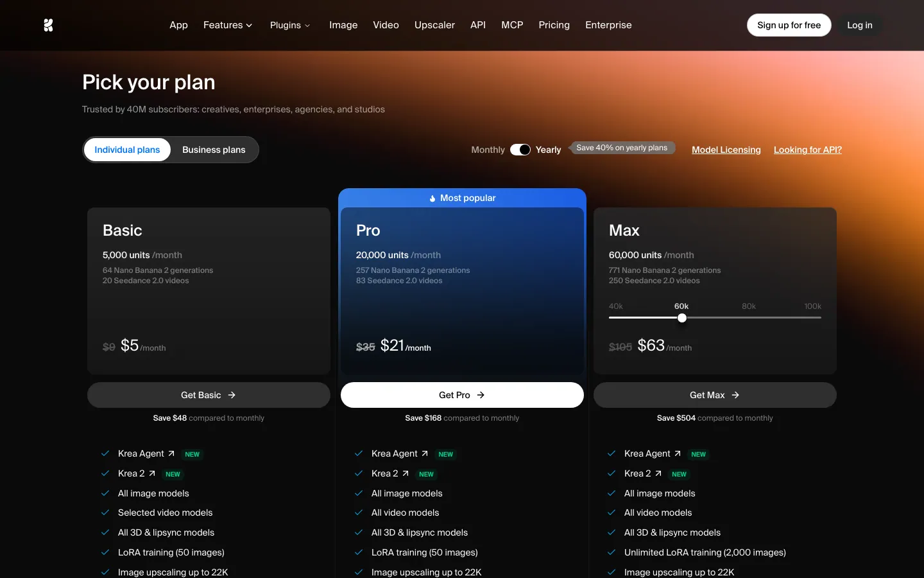This screenshot has height=578, width=924.
Task: Open the Image nav item
Action: (x=343, y=25)
